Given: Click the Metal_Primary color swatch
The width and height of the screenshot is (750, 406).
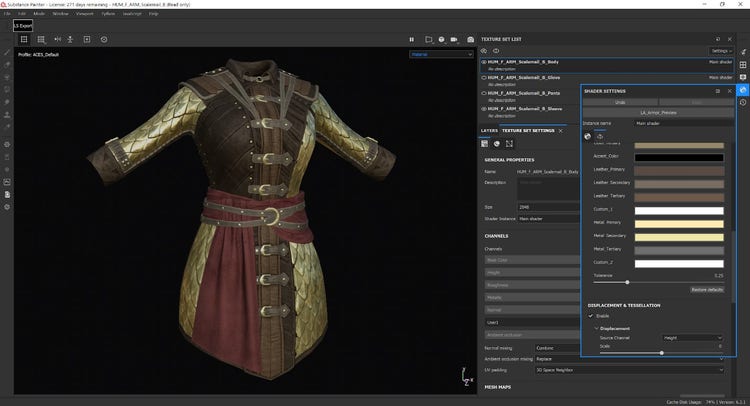Looking at the screenshot, I should coord(679,222).
